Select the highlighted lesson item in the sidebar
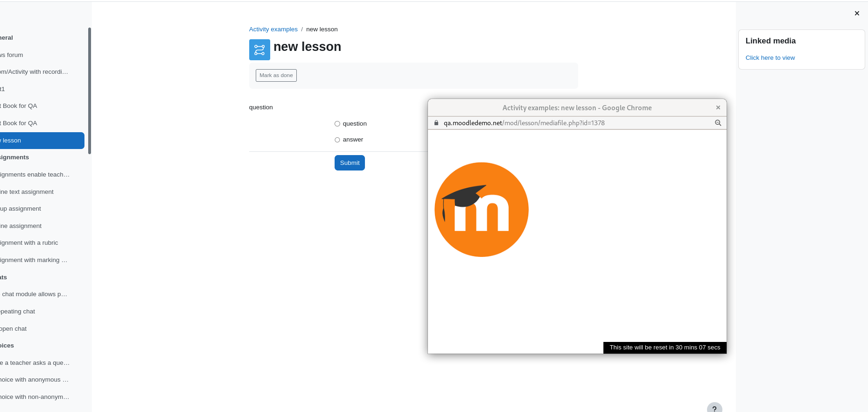 (42, 141)
